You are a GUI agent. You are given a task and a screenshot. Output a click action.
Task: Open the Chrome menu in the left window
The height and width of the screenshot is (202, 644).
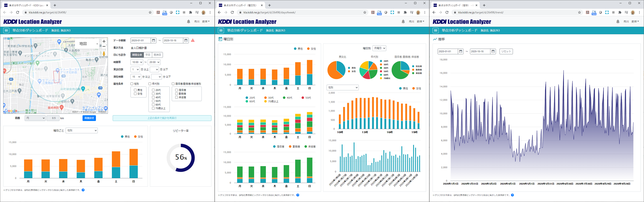click(210, 12)
